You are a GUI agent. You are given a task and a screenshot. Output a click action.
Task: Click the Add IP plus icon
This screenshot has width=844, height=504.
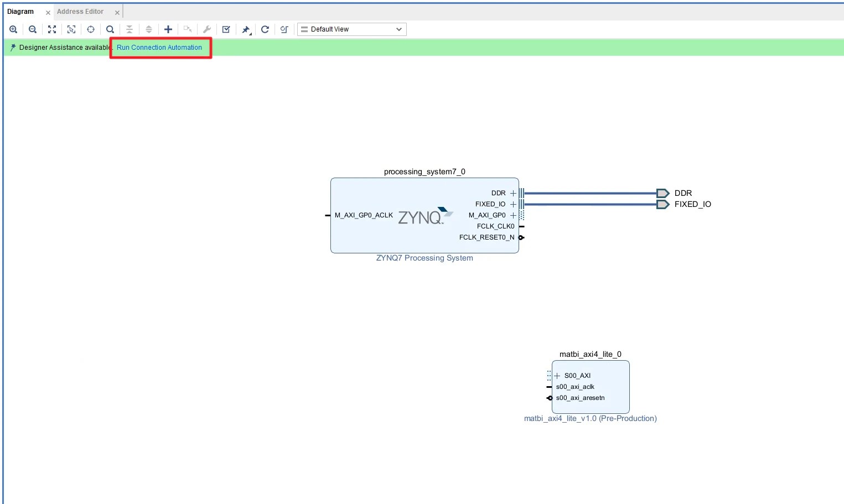coord(168,29)
